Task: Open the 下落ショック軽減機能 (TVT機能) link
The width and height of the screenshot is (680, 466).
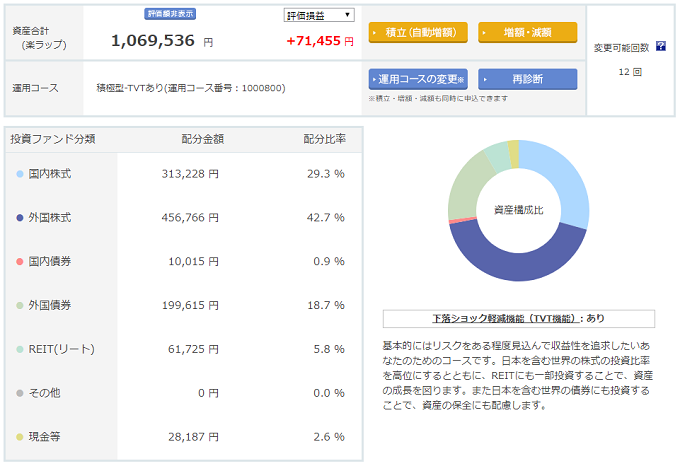Action: click(x=505, y=319)
